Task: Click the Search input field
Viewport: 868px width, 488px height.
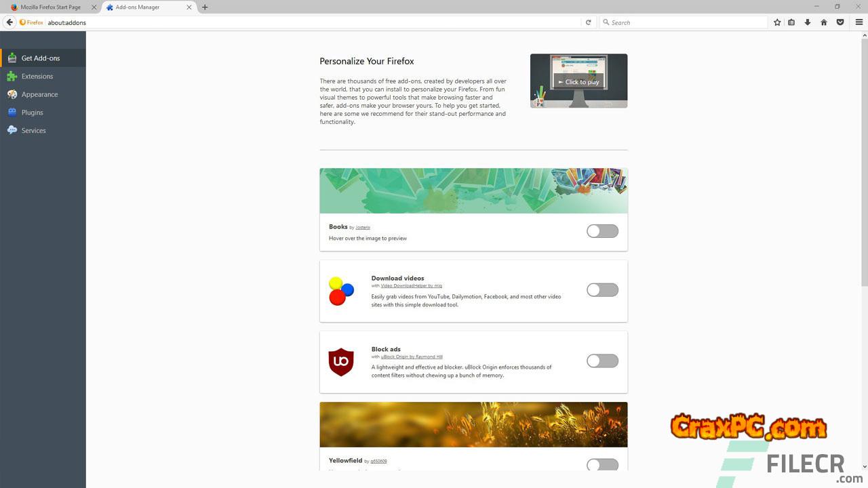Action: 684,22
